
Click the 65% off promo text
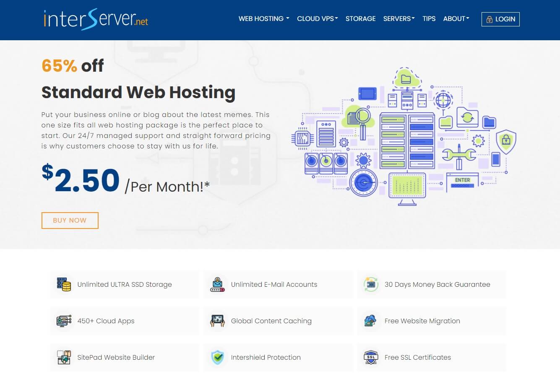coord(73,66)
